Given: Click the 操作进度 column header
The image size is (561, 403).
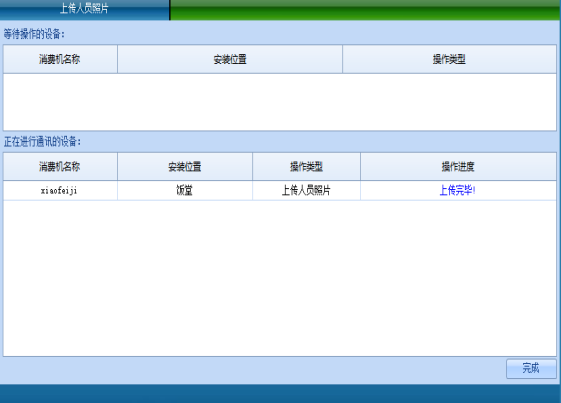Looking at the screenshot, I should (x=458, y=166).
